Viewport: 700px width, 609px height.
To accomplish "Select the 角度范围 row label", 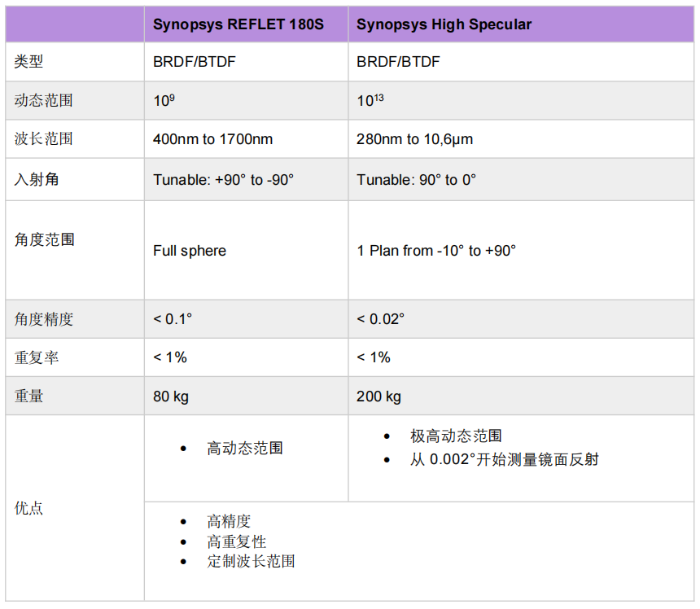I will (x=44, y=239).
